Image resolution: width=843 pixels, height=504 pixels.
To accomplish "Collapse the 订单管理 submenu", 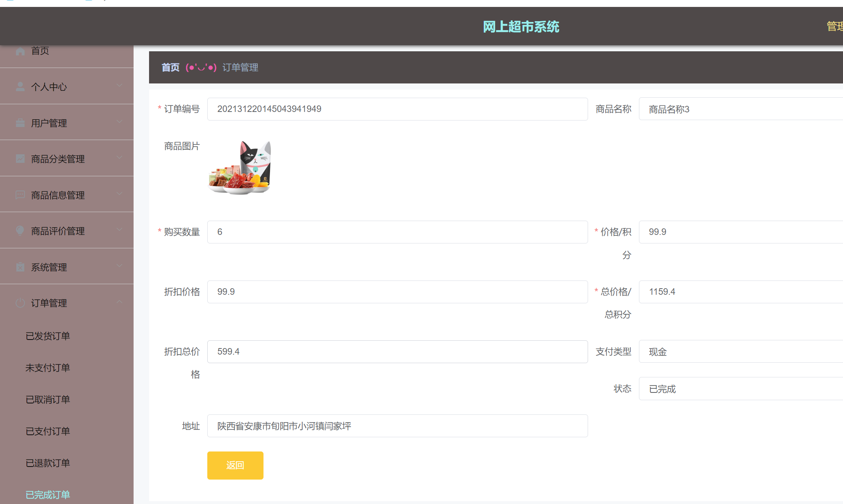I will (119, 301).
